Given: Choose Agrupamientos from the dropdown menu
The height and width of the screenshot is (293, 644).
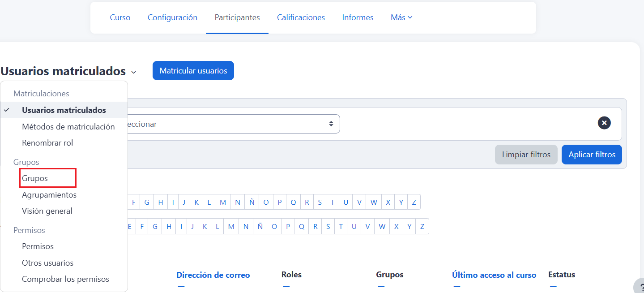Looking at the screenshot, I should [x=49, y=195].
